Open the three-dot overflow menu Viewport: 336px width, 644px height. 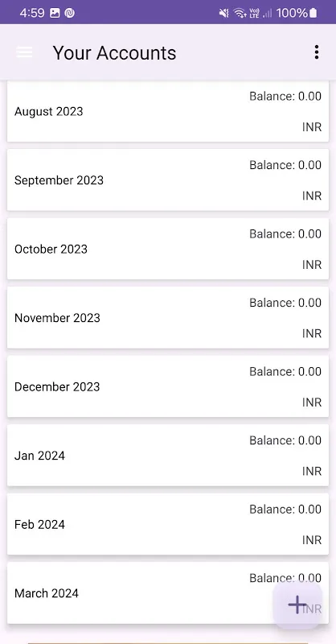coord(317,52)
